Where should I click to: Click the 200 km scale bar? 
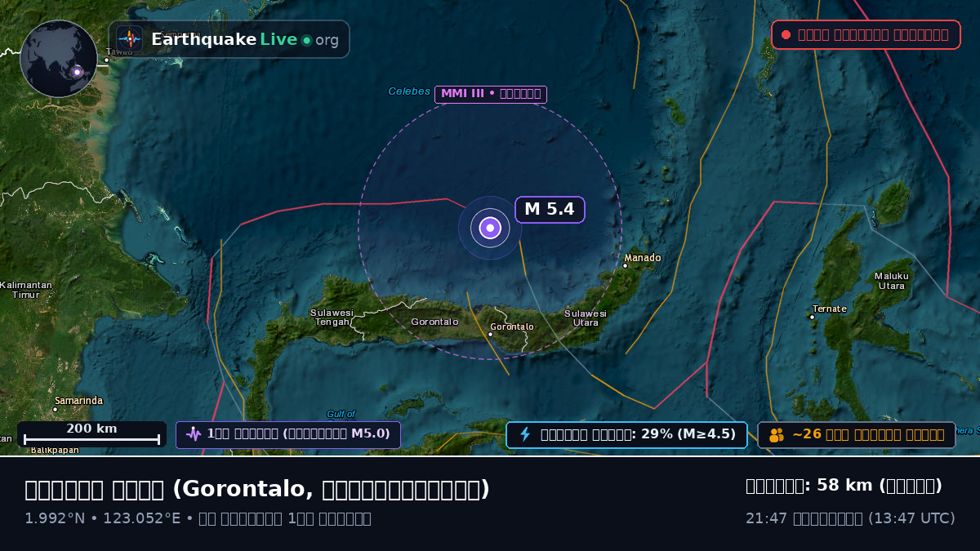(91, 434)
